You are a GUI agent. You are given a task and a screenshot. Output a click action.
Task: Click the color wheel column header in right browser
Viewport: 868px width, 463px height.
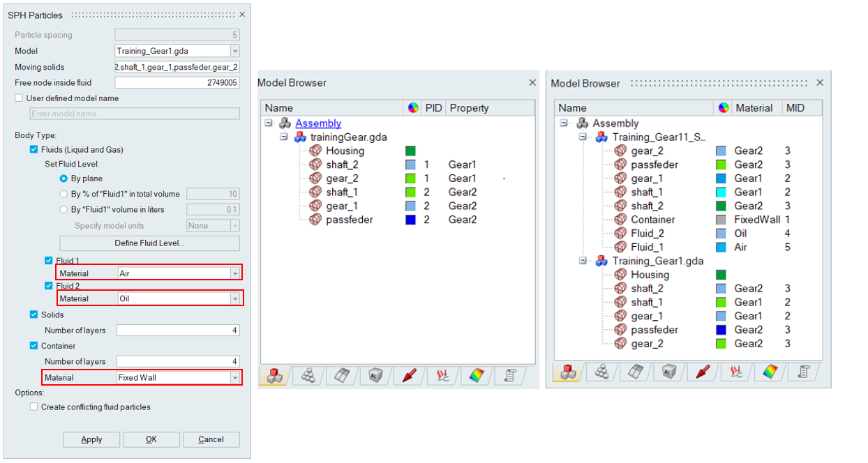(x=723, y=108)
